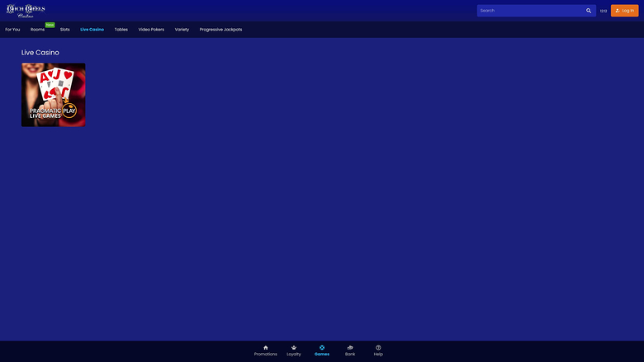Open the Tables tab
The height and width of the screenshot is (362, 644).
point(121,29)
